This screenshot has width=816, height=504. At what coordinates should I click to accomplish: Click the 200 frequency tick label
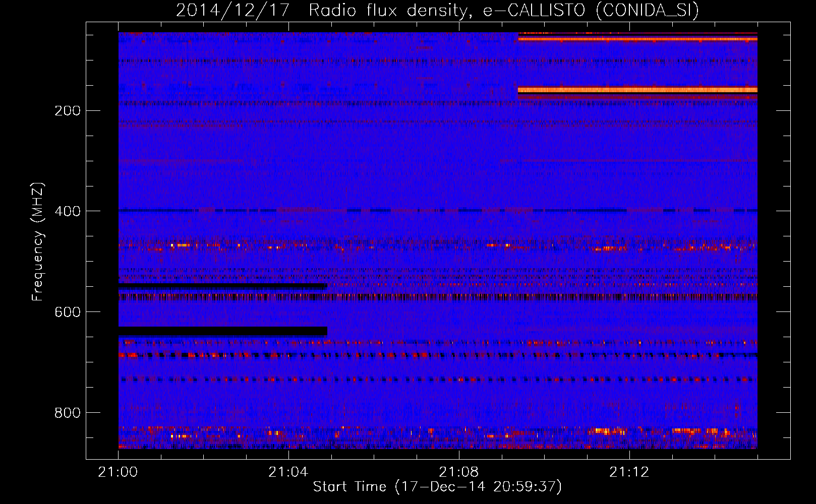click(68, 111)
